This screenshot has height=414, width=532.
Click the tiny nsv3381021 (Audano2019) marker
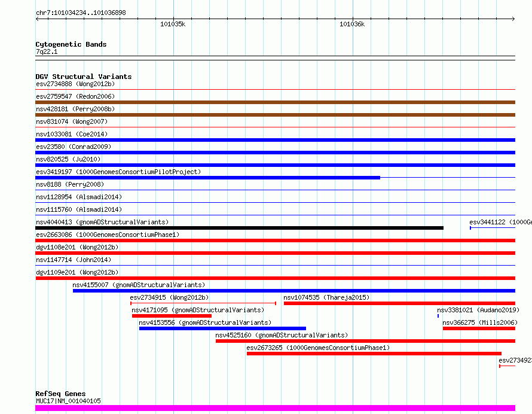pos(438,316)
